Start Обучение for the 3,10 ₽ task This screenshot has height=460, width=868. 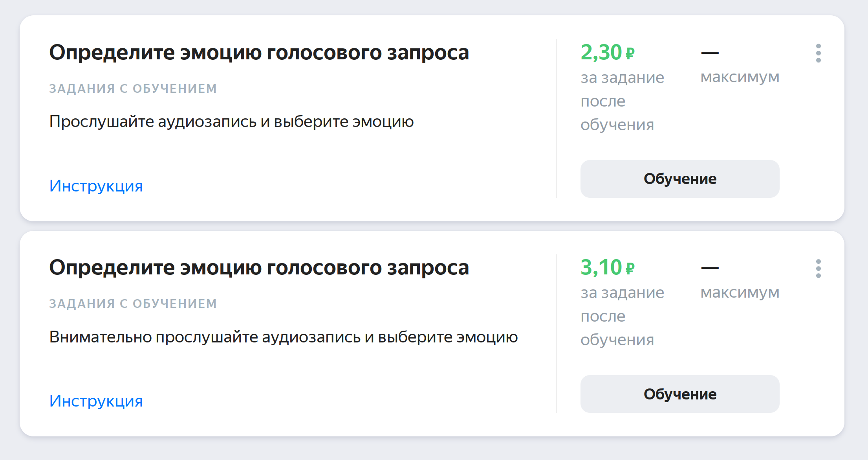click(679, 394)
